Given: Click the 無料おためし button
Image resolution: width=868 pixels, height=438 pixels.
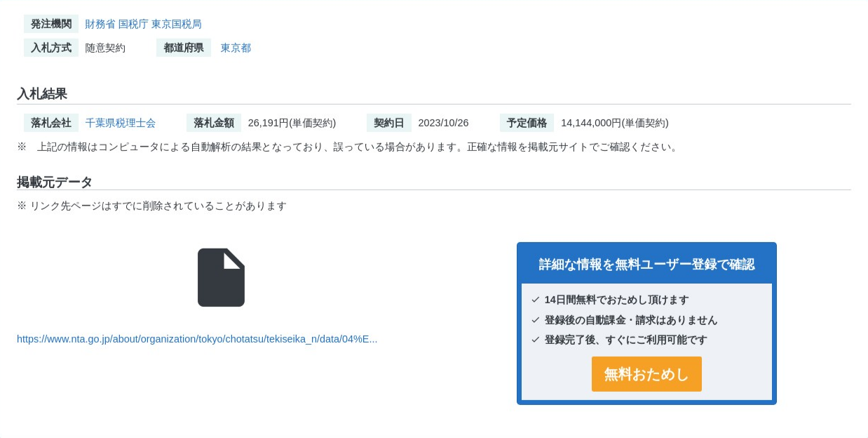Looking at the screenshot, I should pos(646,374).
